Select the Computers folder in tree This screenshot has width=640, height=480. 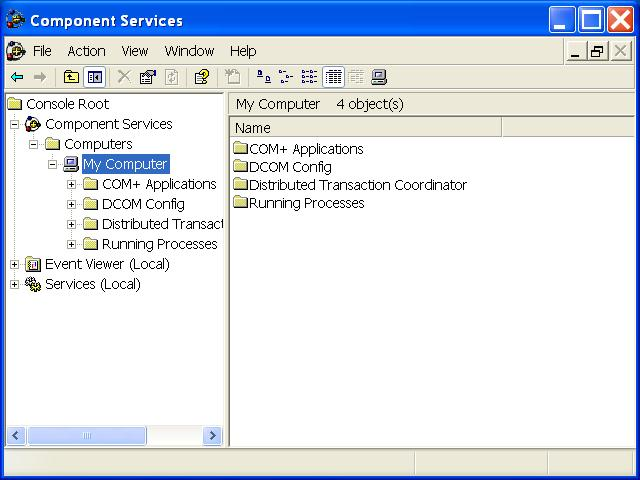coord(98,144)
